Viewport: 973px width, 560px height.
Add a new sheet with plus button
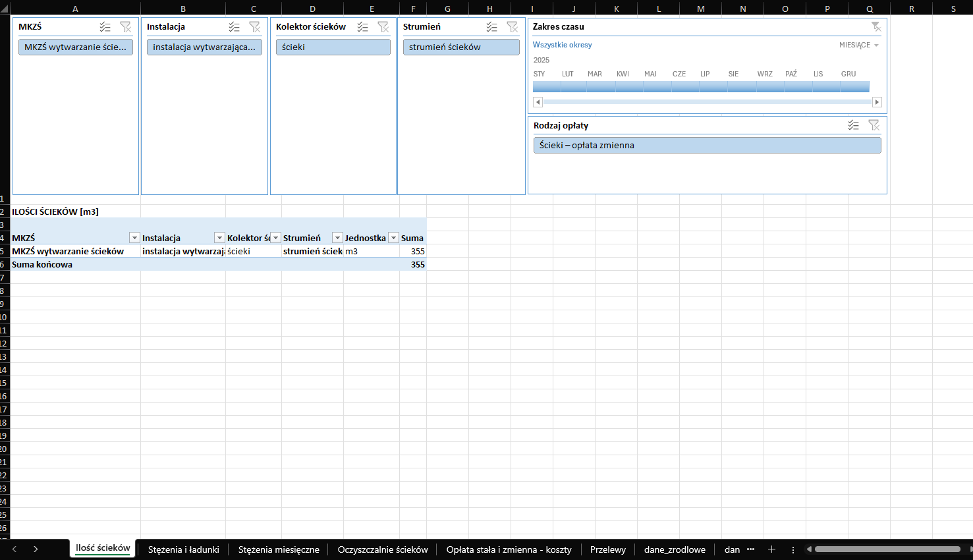pos(771,549)
